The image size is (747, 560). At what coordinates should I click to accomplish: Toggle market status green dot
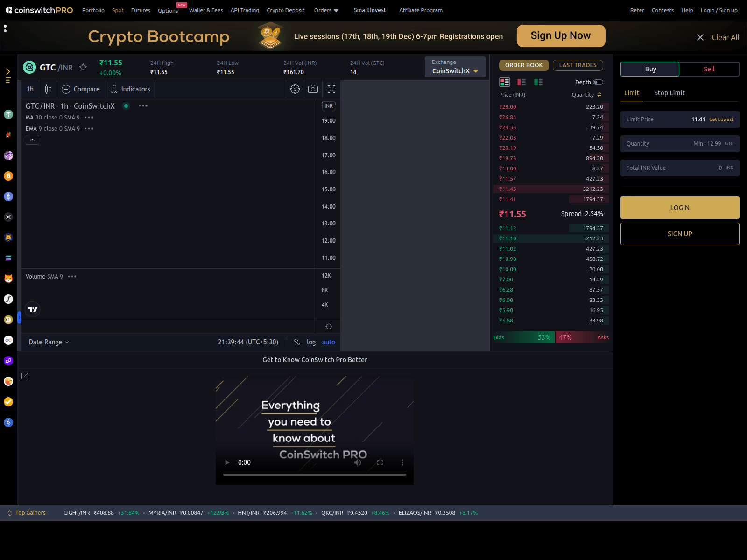tap(126, 106)
